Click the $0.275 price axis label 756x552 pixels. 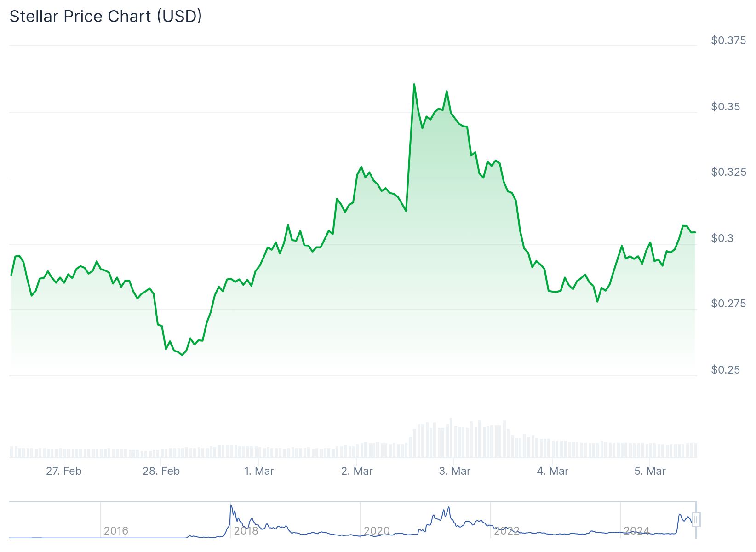pyautogui.click(x=728, y=304)
